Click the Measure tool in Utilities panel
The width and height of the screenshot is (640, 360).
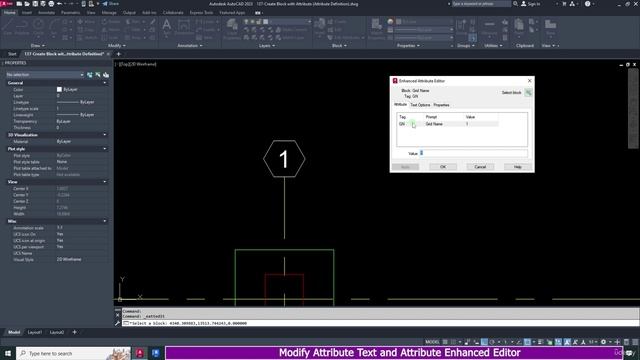point(489,27)
